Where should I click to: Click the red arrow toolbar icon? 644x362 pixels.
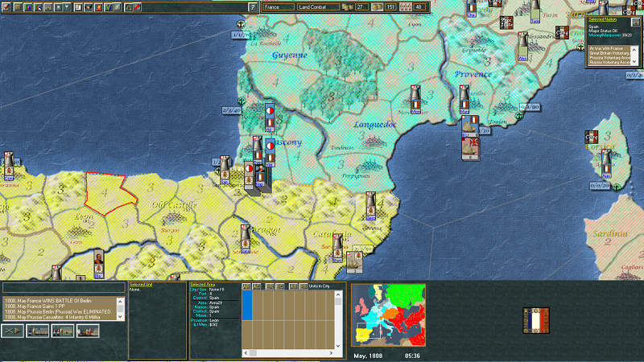point(137,7)
